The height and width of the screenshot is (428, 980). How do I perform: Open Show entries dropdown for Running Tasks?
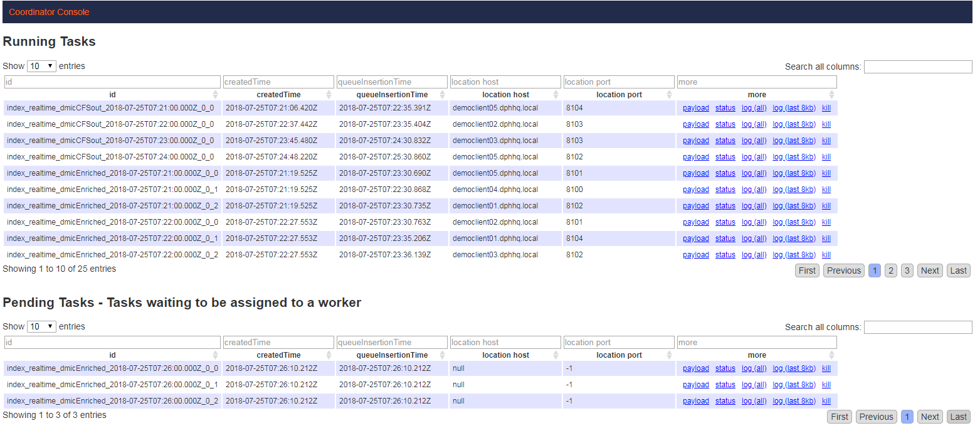click(41, 66)
